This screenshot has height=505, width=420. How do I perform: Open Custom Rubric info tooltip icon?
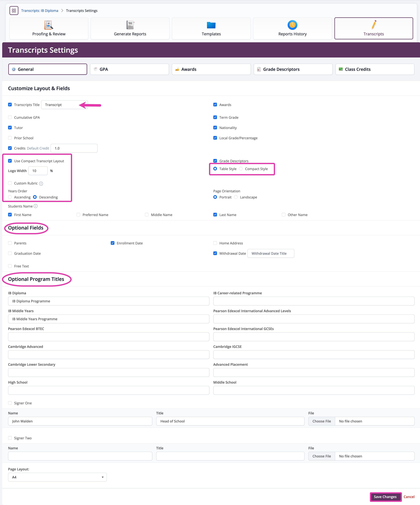[x=41, y=183]
